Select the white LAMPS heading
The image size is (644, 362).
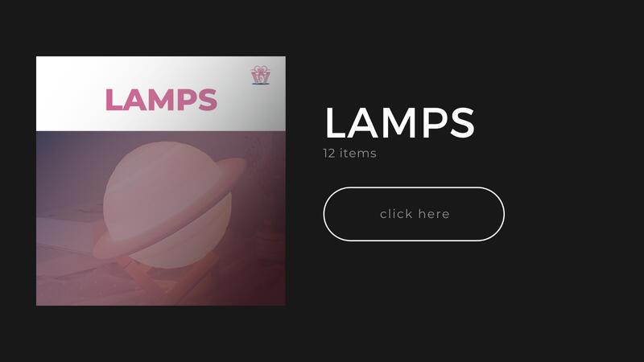pyautogui.click(x=399, y=123)
